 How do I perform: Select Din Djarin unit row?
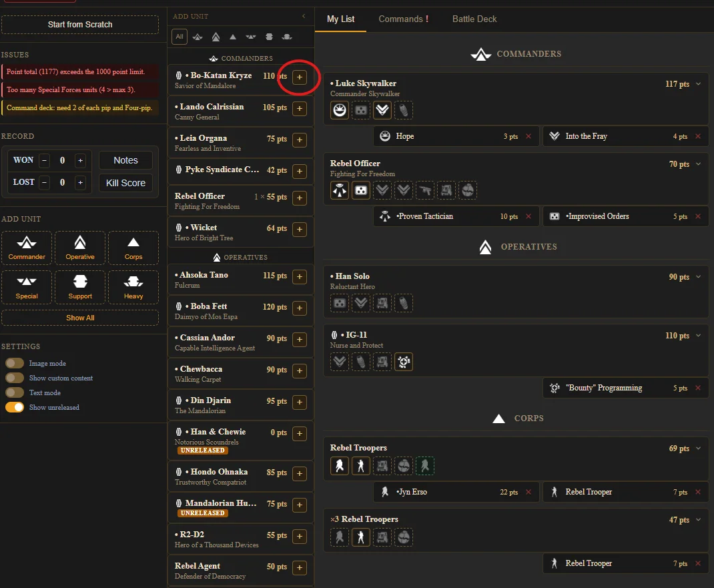[x=241, y=405]
